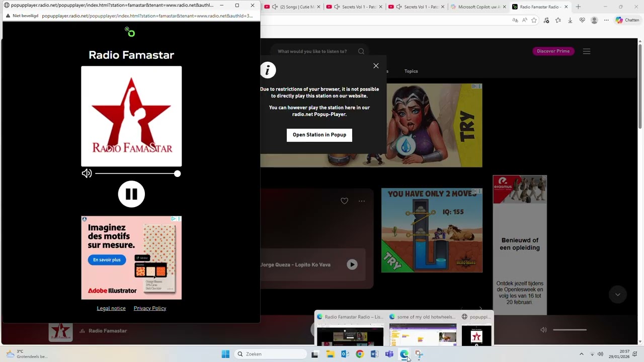
Task: Select the popuppl... window preview
Action: click(x=476, y=329)
